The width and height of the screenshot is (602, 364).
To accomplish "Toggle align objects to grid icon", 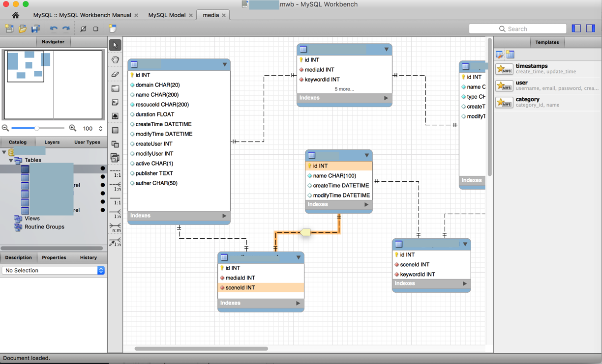I will click(96, 28).
